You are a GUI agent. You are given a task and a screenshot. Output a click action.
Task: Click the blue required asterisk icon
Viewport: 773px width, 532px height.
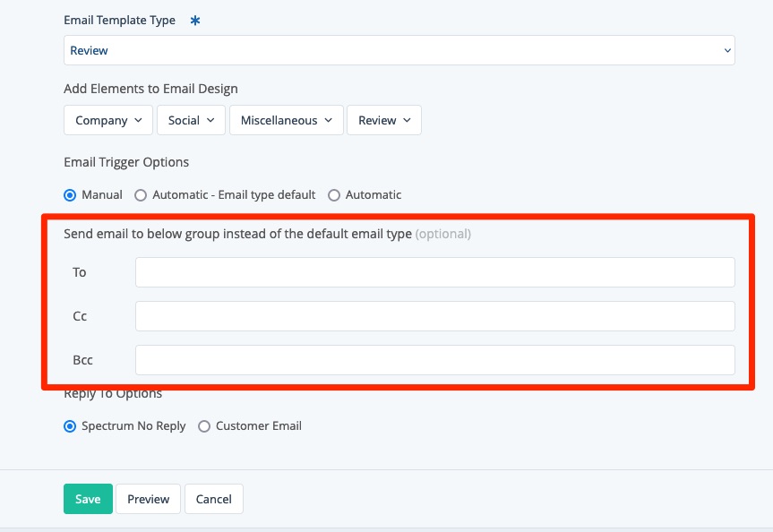(x=195, y=21)
